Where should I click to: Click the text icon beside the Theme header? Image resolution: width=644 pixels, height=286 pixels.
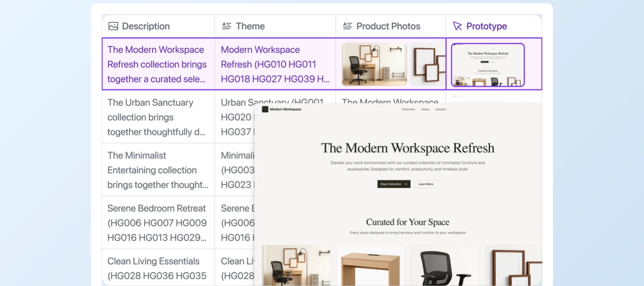227,26
